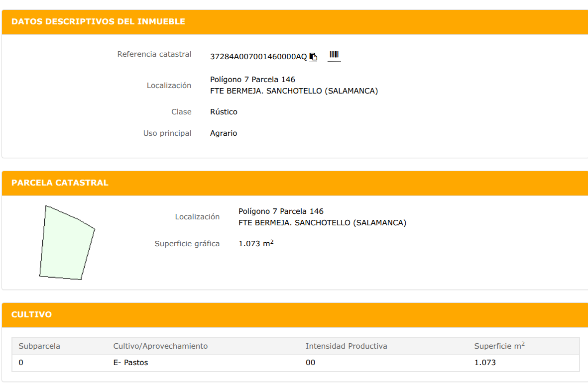
Task: Click Polígono 7 Parcela 146 in descriptive data
Action: pos(253,80)
